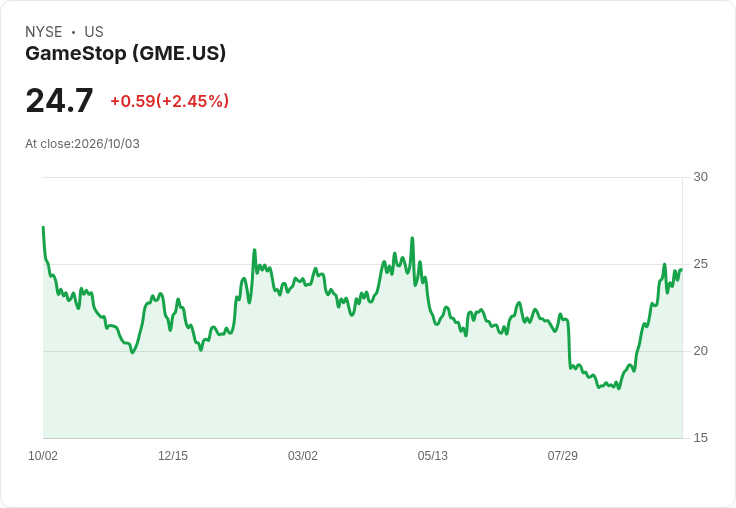
Task: Click the sharp drop after 07/29
Action: click(x=569, y=345)
